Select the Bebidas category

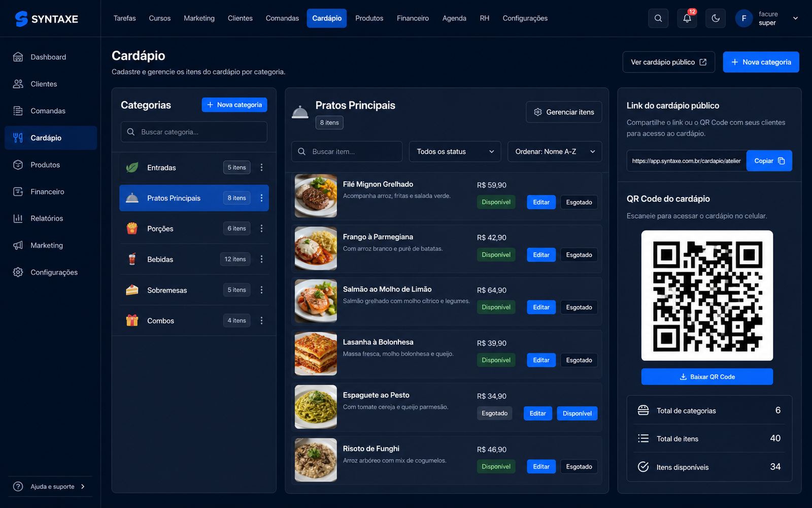click(194, 259)
